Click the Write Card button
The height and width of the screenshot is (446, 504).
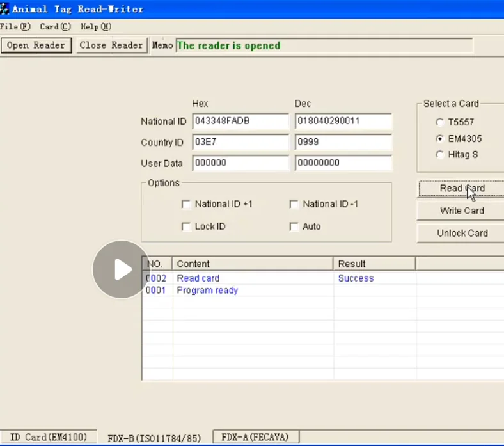click(x=462, y=211)
